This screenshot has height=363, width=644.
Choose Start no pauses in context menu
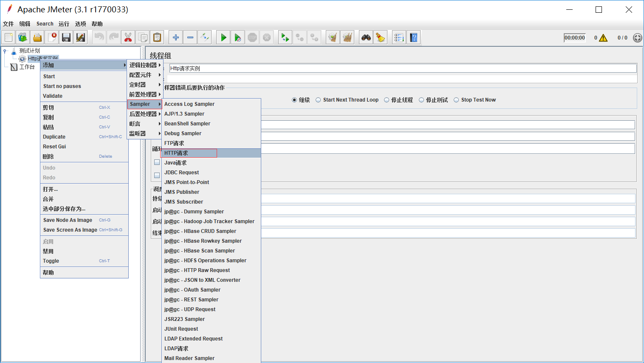(x=84, y=86)
